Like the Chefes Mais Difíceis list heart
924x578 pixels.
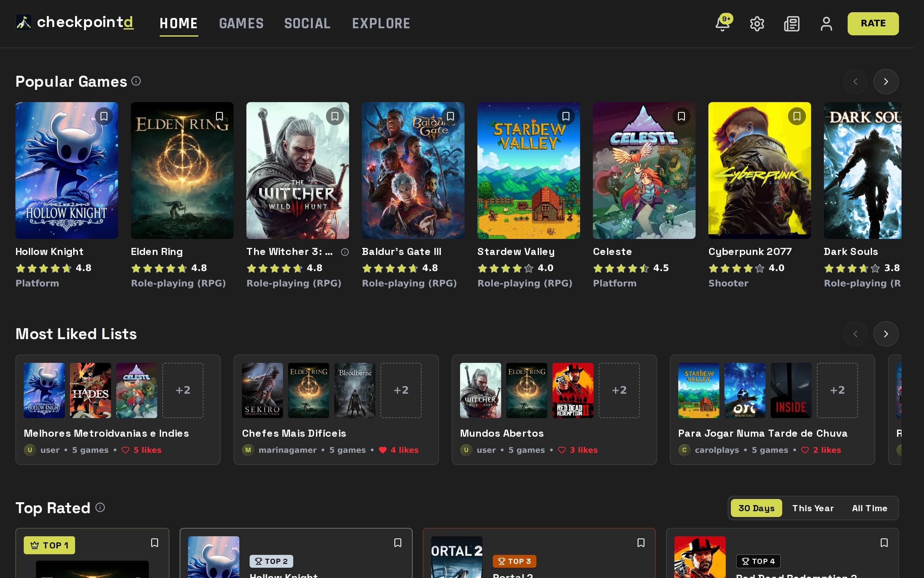coord(382,450)
